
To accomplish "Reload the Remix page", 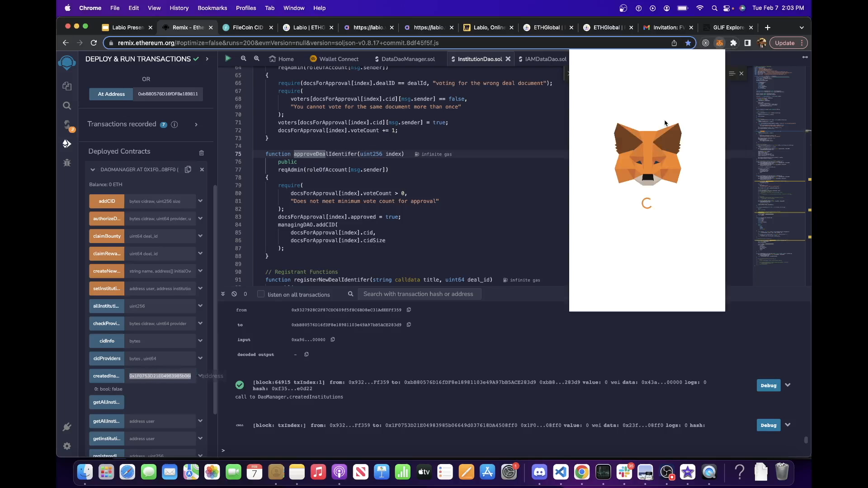I will (x=94, y=43).
